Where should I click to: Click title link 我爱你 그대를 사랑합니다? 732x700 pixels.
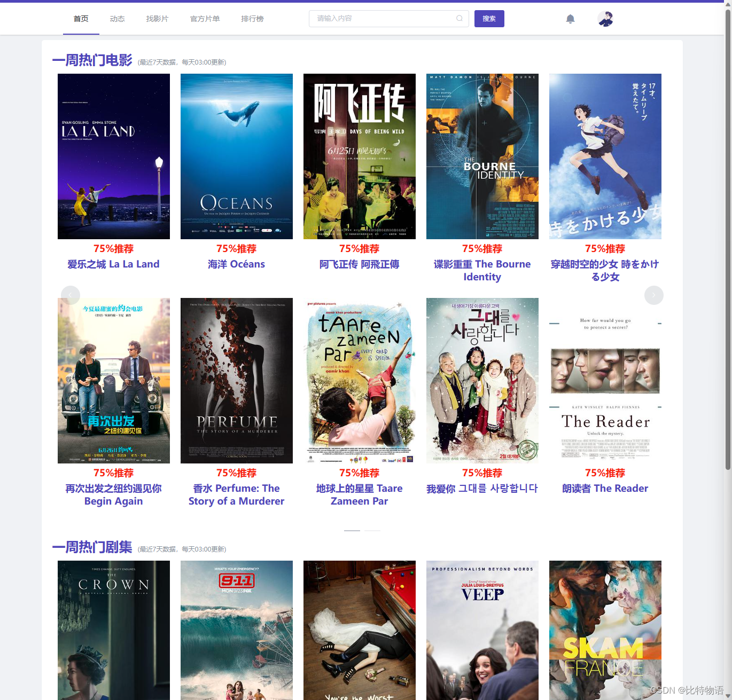pyautogui.click(x=482, y=489)
